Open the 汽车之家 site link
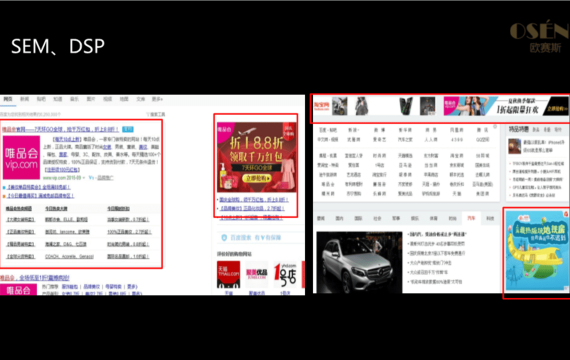Viewport: 570px width, 360px height. tap(405, 140)
